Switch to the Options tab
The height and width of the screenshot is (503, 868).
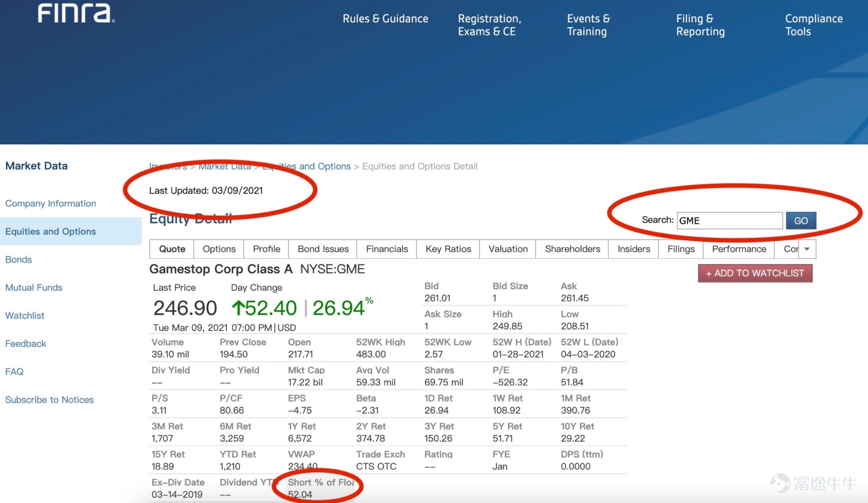(219, 249)
